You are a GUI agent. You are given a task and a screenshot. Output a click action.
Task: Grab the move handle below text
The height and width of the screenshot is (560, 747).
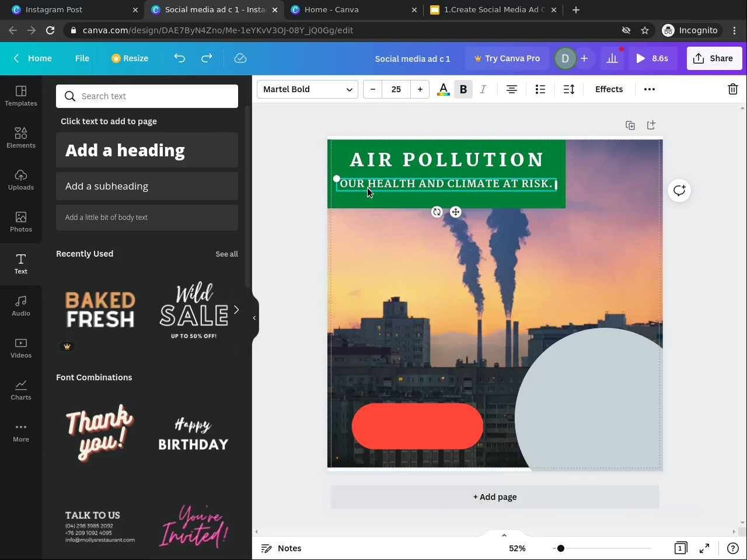point(456,212)
